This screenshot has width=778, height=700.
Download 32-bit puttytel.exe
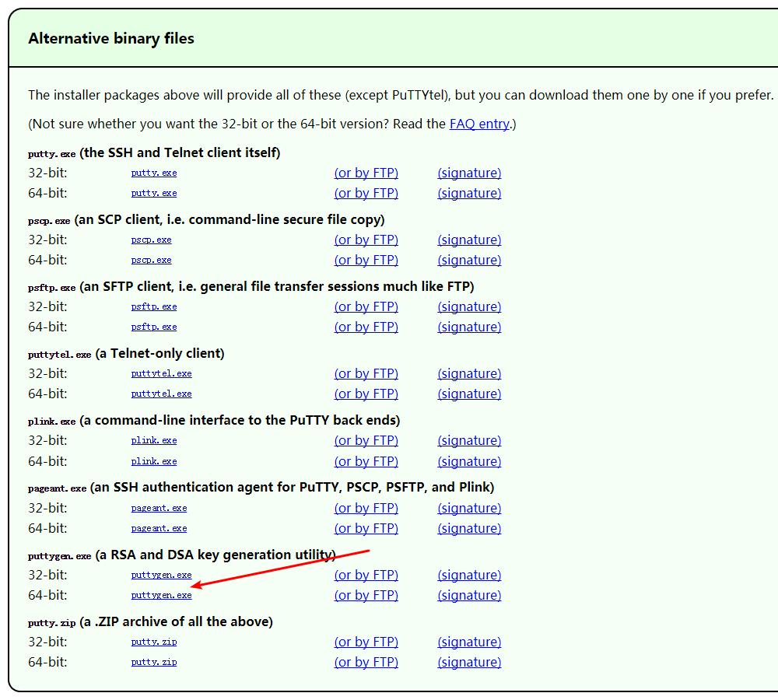161,374
